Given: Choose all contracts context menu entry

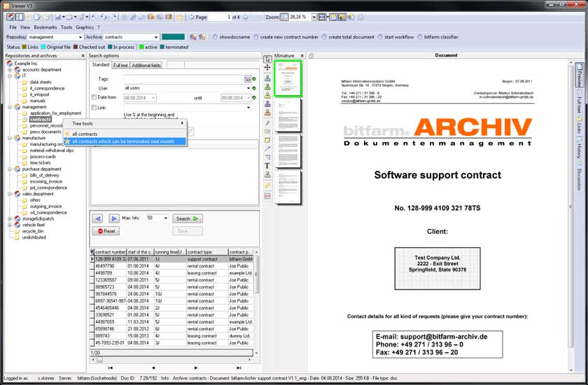Looking at the screenshot, I should tap(125, 134).
